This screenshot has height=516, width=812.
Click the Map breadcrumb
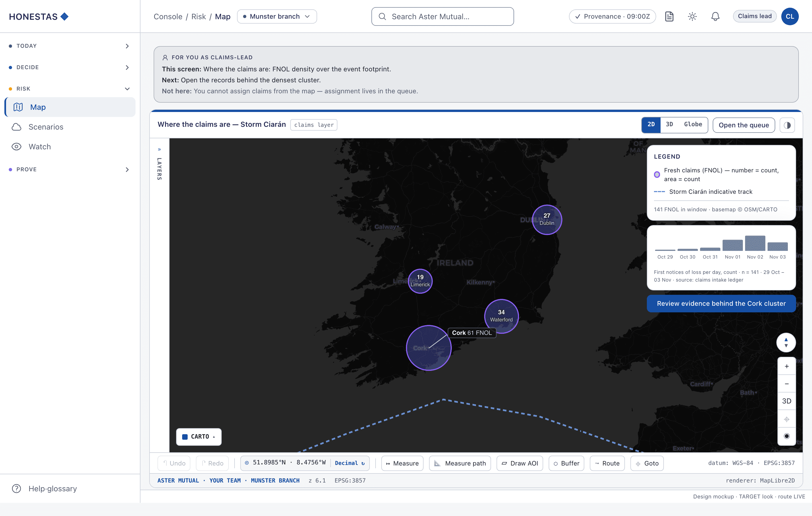click(222, 16)
